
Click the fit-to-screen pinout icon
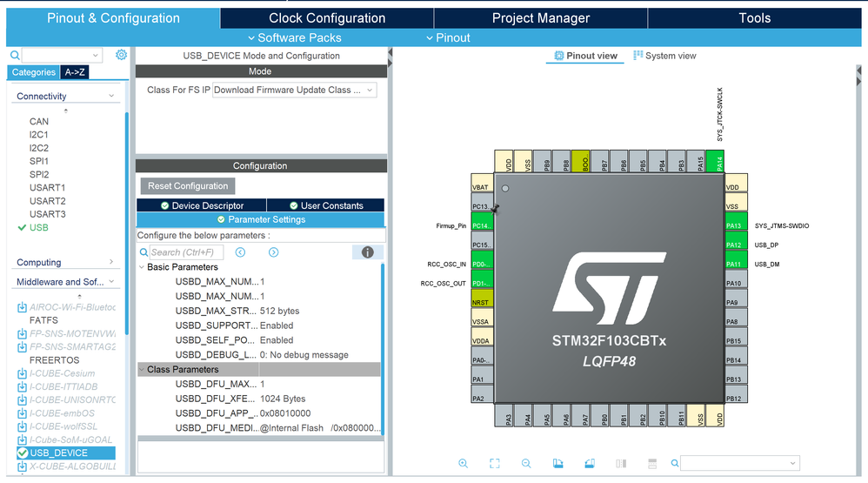[x=494, y=464]
